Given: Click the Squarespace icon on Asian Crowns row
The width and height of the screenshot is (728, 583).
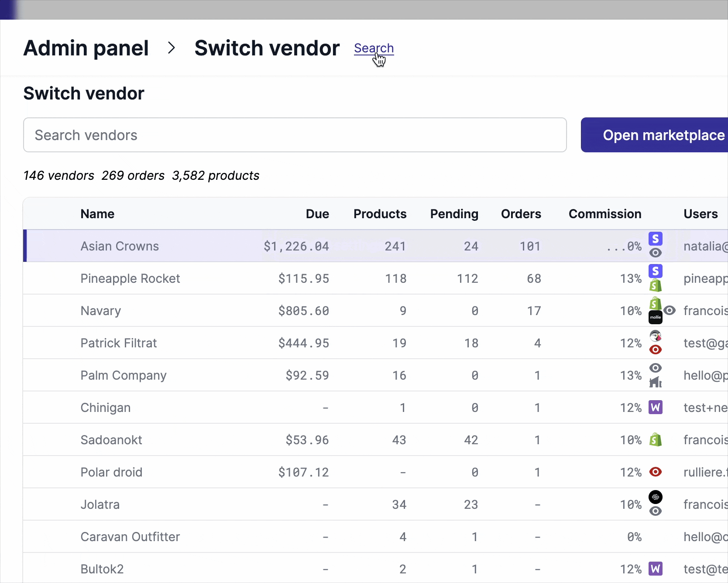Looking at the screenshot, I should point(656,239).
